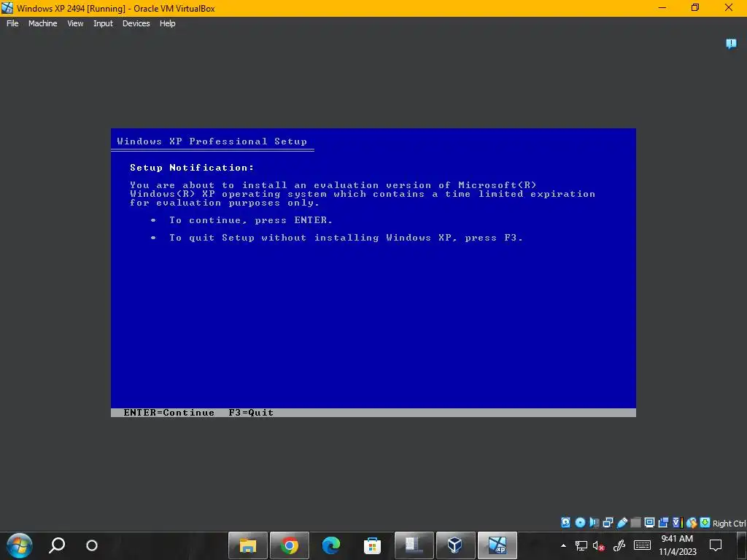
Task: Click the muted volume tray icon
Action: tap(599, 545)
